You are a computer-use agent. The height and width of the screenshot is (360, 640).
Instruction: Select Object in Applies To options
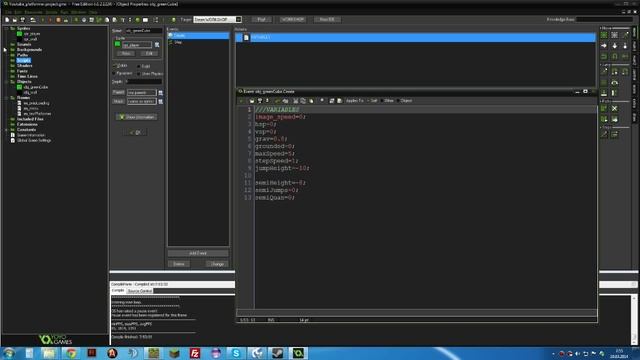click(404, 100)
